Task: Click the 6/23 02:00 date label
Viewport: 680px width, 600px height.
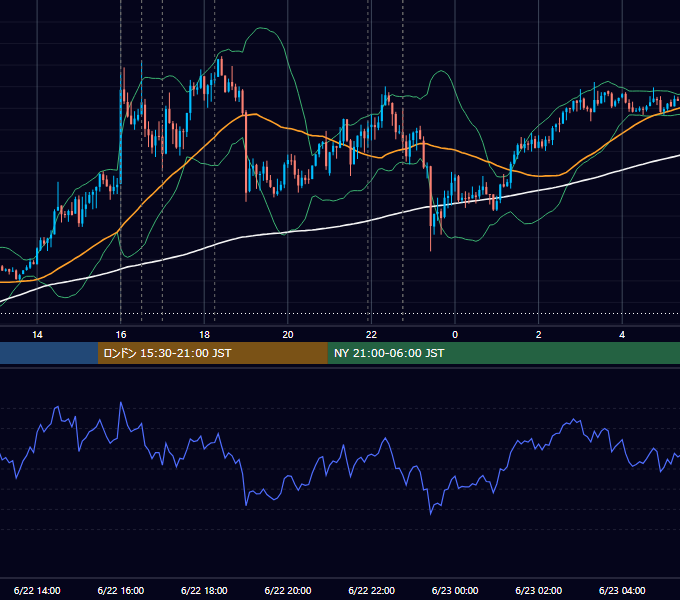Action: tap(539, 590)
